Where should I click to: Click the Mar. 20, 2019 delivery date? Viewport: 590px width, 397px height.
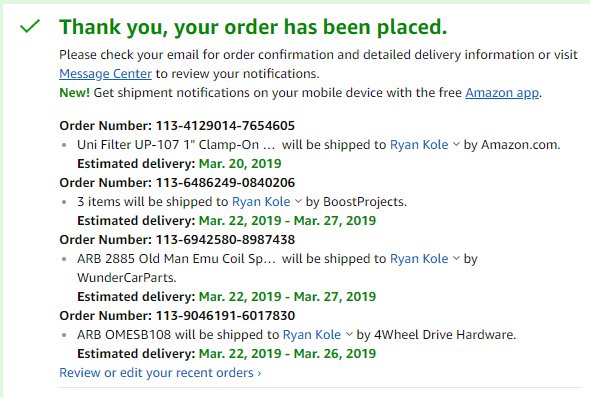[240, 164]
